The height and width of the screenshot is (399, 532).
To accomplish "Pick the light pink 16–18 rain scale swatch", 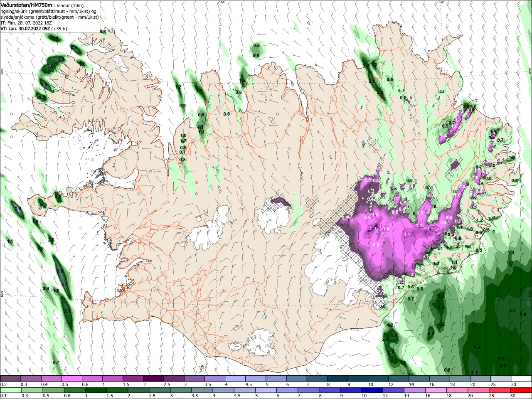I will tap(436, 391).
